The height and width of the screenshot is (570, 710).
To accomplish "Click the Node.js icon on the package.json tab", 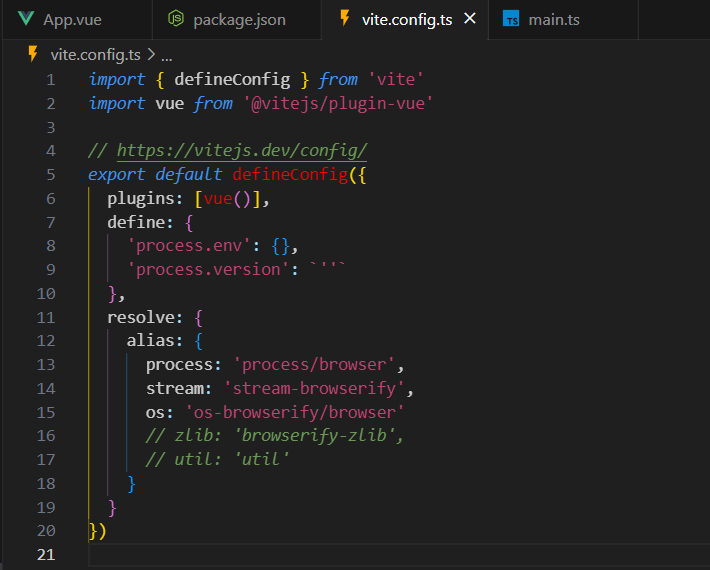I will [x=176, y=19].
